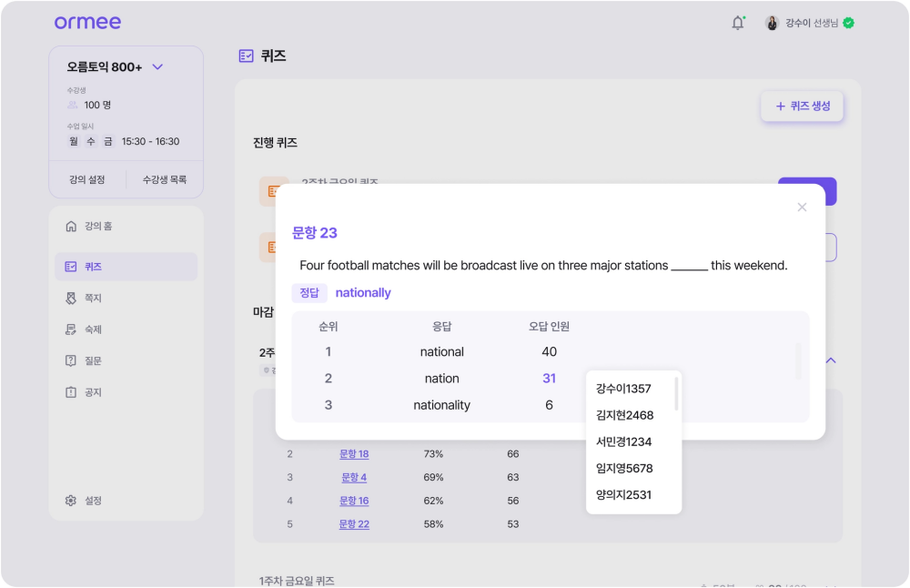Click the ormee logo
The height and width of the screenshot is (588, 910).
[x=87, y=23]
